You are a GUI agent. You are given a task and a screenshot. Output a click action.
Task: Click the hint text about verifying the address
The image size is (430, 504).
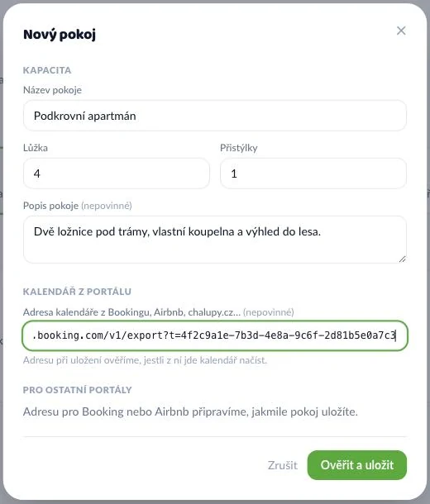(145, 360)
